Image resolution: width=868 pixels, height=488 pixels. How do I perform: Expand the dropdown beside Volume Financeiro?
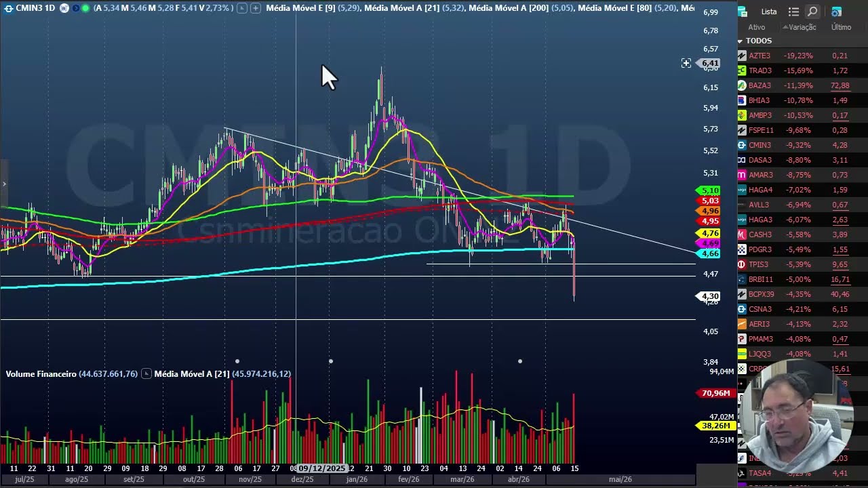[x=146, y=373]
